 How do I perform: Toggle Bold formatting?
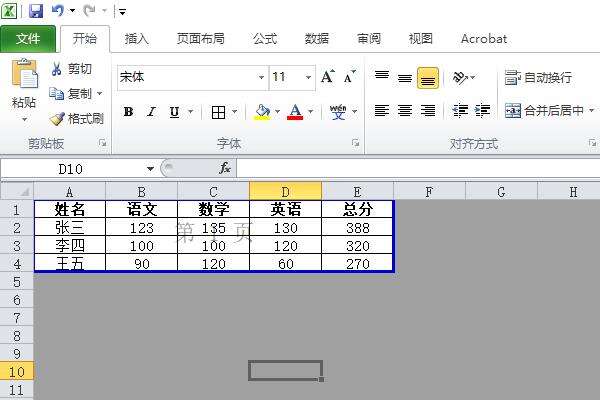(129, 112)
